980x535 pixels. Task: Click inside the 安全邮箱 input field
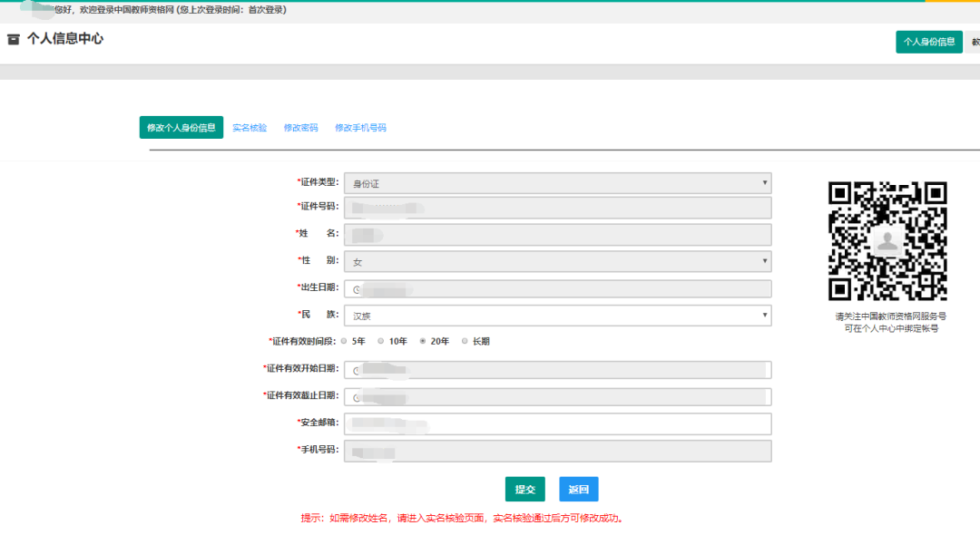click(557, 423)
